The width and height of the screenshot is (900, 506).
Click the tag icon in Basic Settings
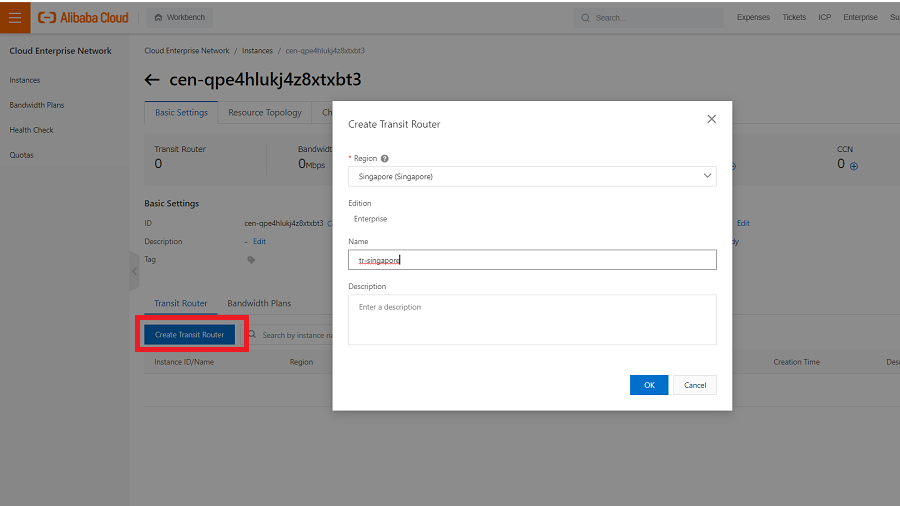click(x=251, y=260)
